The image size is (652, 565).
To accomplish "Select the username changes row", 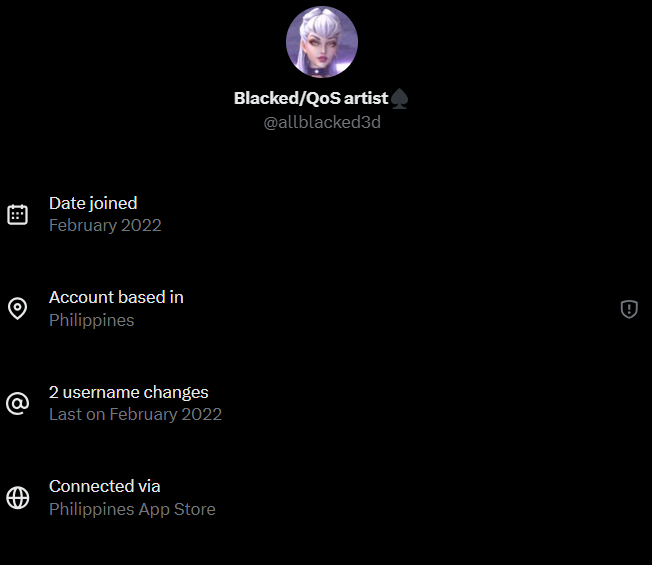I will [326, 403].
